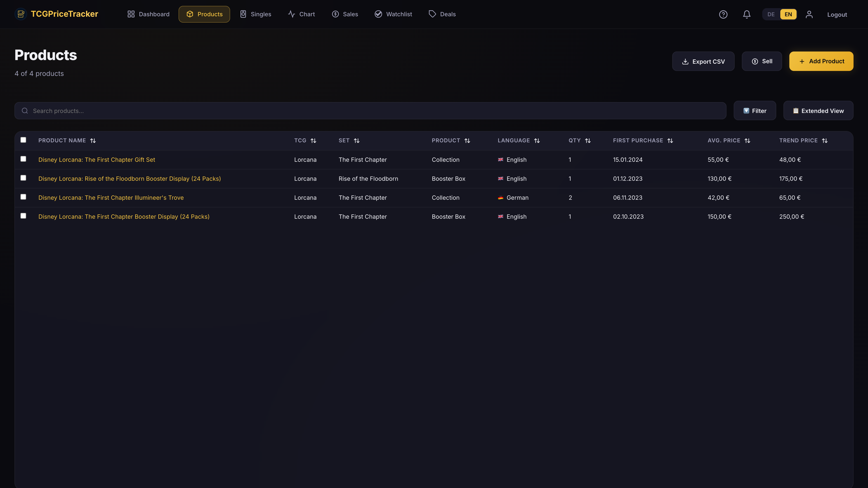This screenshot has width=868, height=488.
Task: Check the First Chapter Gift Set row
Action: coord(23,159)
